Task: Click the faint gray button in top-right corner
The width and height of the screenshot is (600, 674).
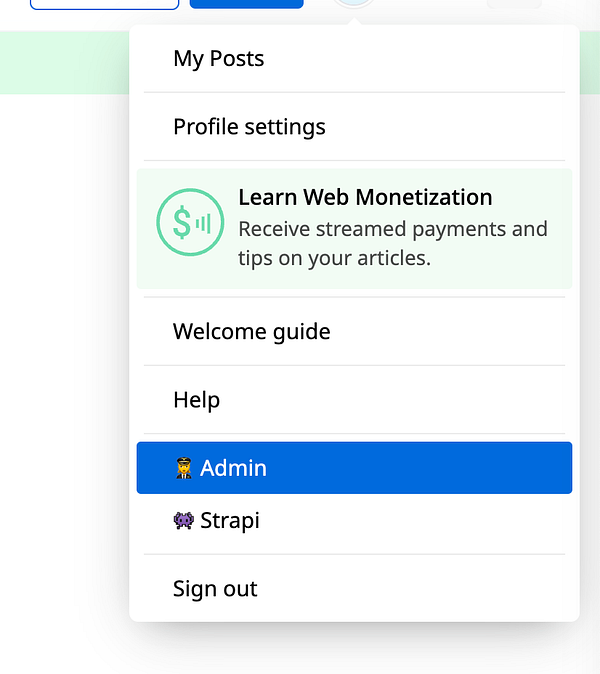Action: point(514,4)
